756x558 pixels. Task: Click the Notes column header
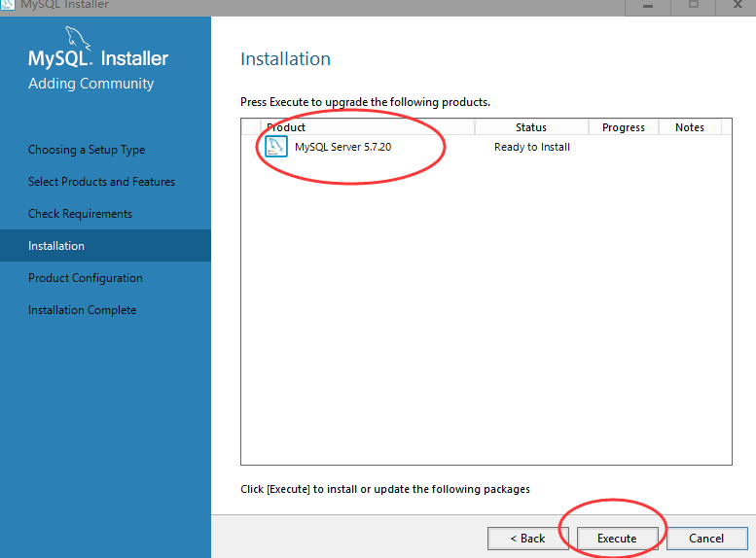pos(690,127)
